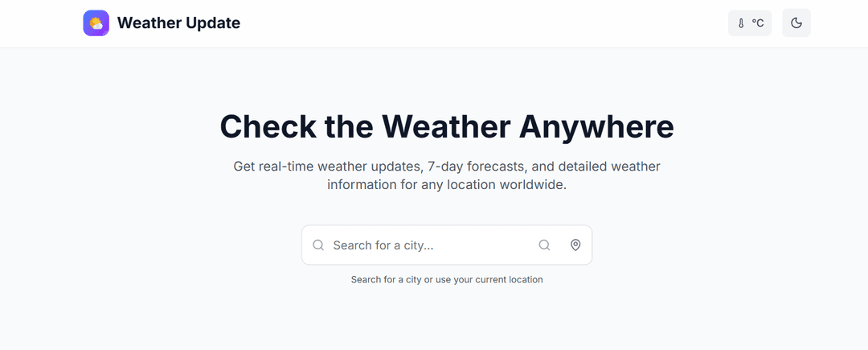Click the word "Check" in the main heading
Viewport: 868px width, 350px height.
267,127
